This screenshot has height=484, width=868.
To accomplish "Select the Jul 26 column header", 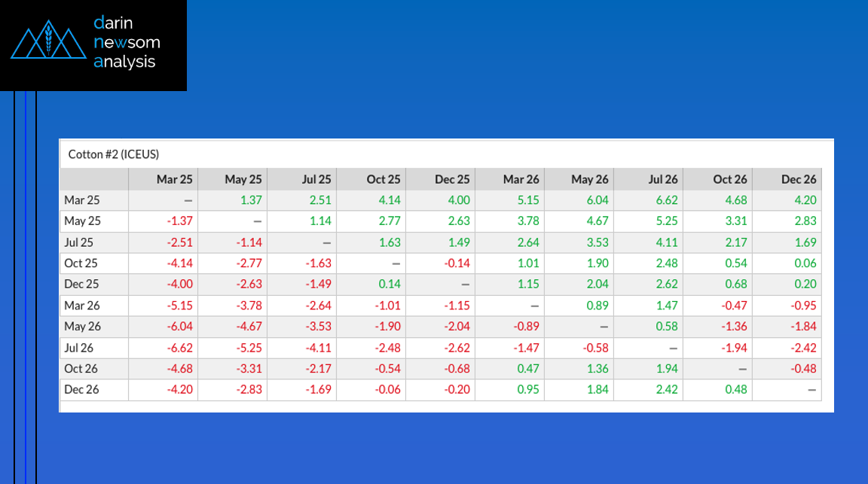I will pyautogui.click(x=663, y=179).
